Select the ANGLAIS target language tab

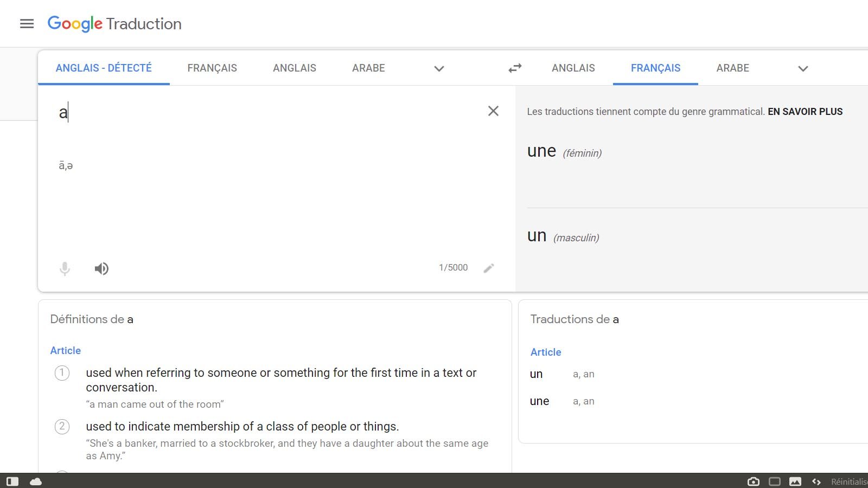[x=573, y=68]
